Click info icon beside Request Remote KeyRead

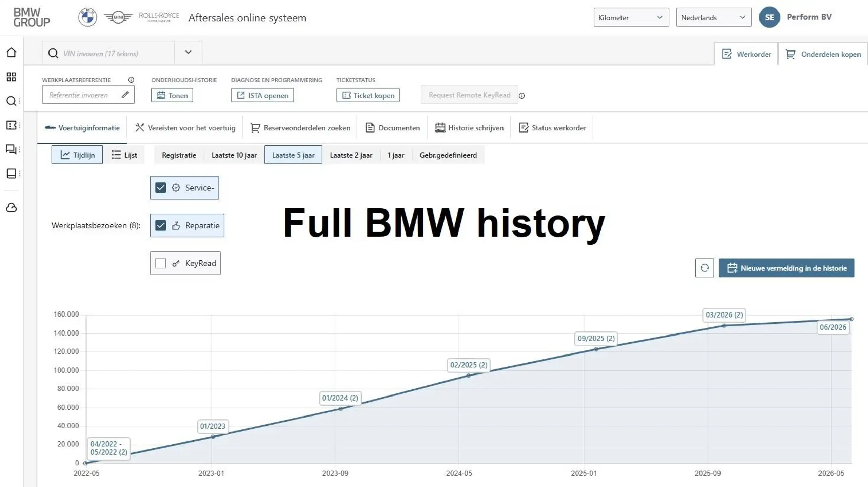pyautogui.click(x=522, y=96)
